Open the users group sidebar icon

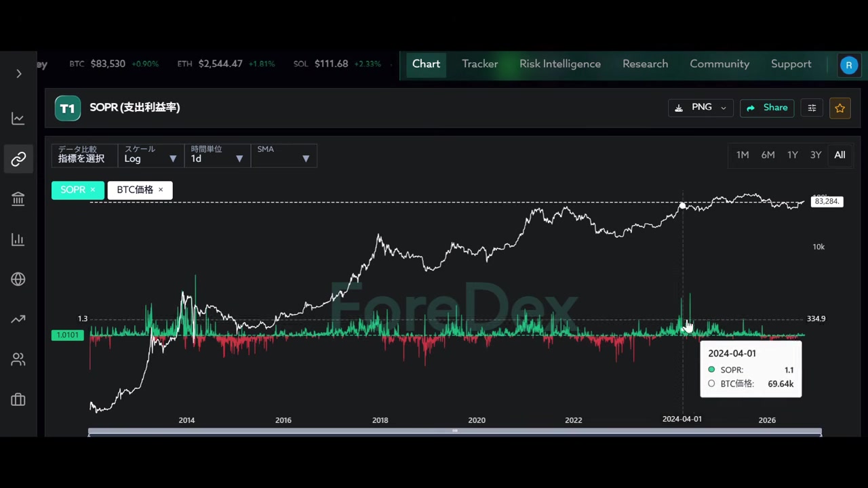18,359
